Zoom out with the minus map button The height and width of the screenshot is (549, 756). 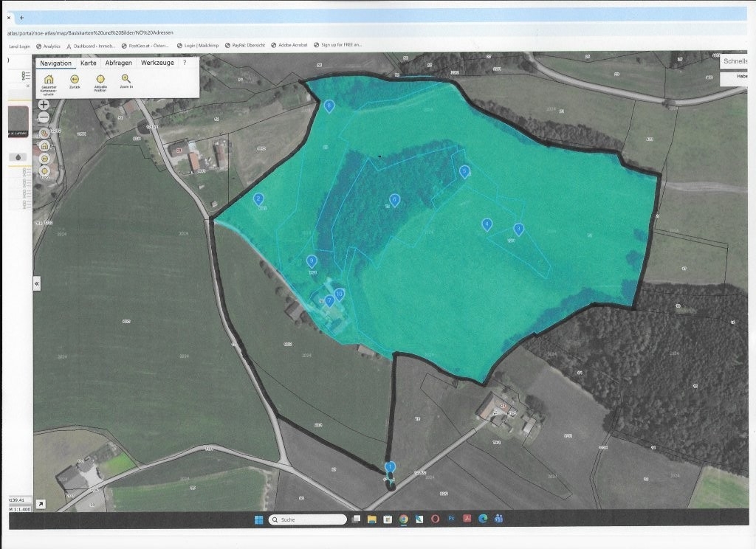click(44, 117)
